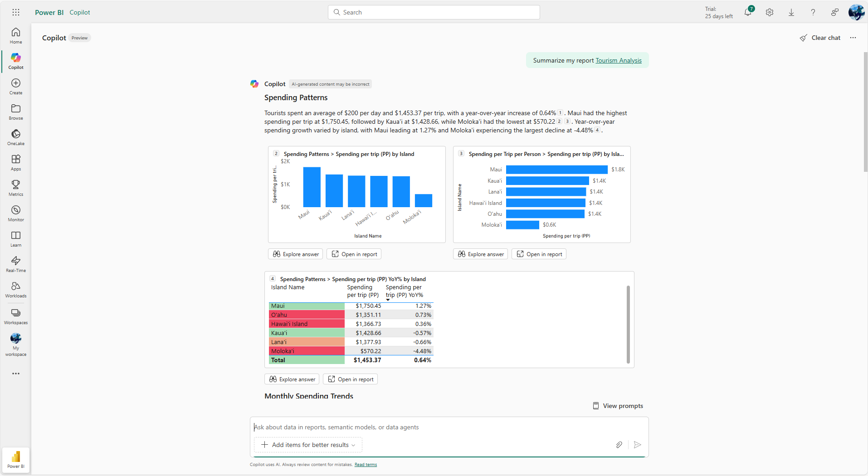
Task: Open the Monitor section
Action: [16, 214]
